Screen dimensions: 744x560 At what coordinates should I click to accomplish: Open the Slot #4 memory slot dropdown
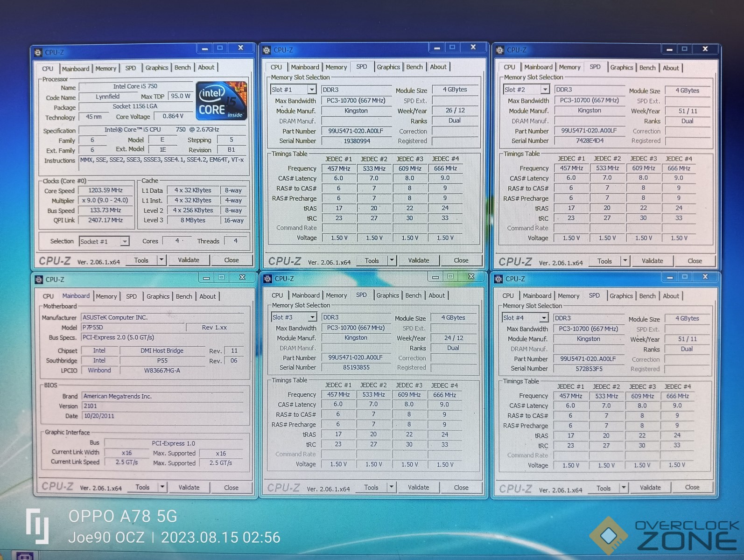pyautogui.click(x=544, y=318)
